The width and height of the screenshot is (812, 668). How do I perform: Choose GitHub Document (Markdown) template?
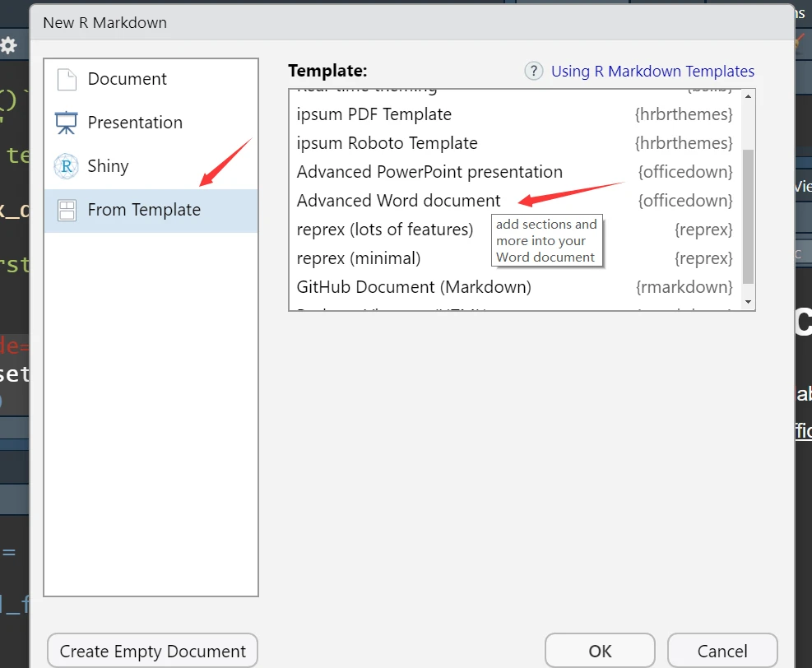(414, 287)
